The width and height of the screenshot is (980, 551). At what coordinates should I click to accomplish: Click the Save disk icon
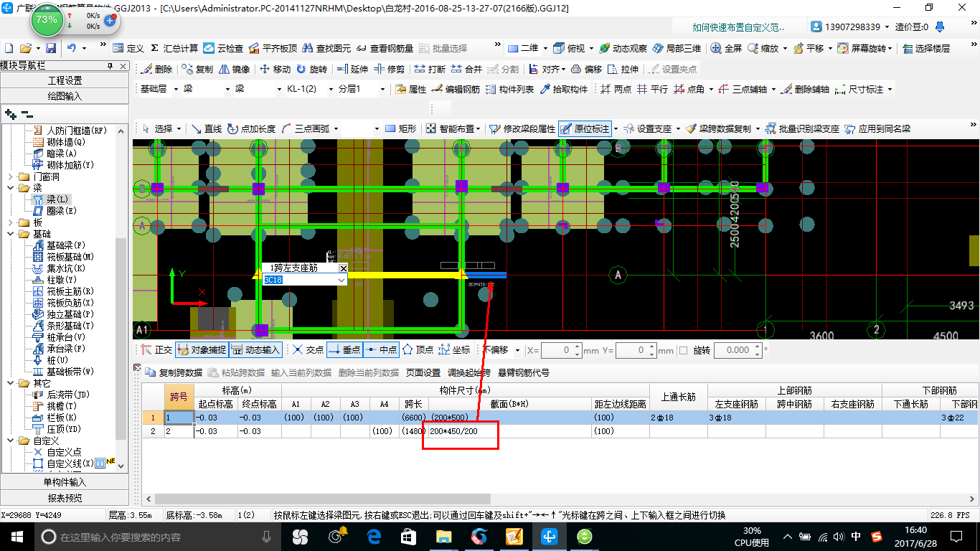(51, 48)
